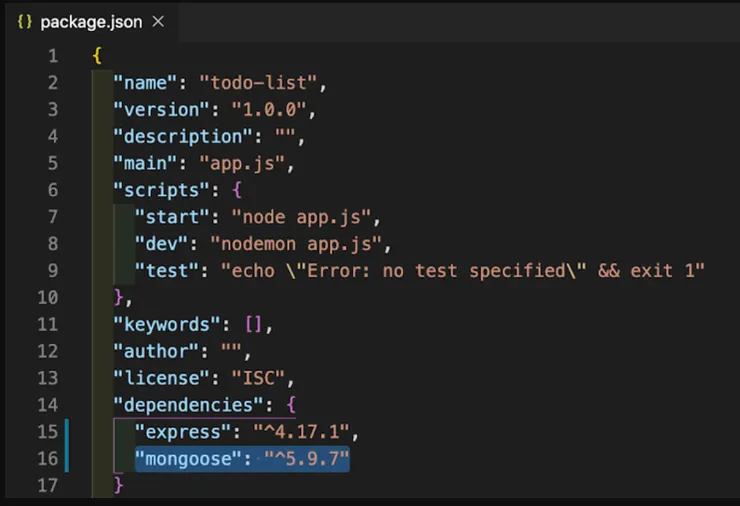This screenshot has height=506, width=740.
Task: Click line number 6 in the gutter
Action: [x=51, y=189]
